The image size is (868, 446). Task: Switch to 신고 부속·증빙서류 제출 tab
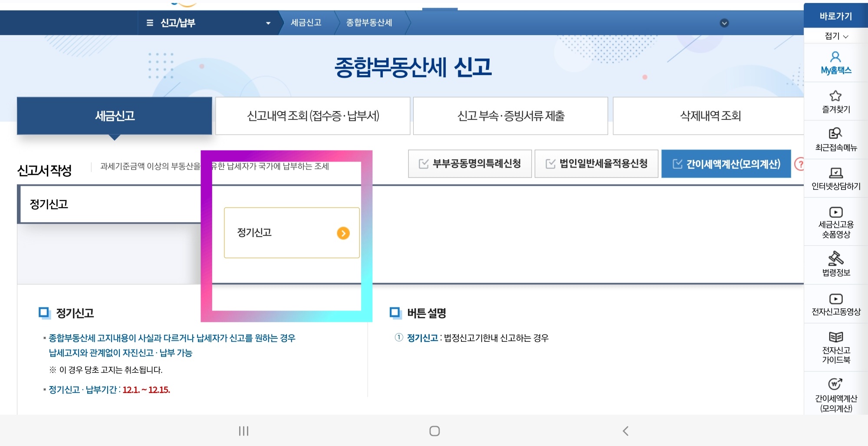coord(510,116)
